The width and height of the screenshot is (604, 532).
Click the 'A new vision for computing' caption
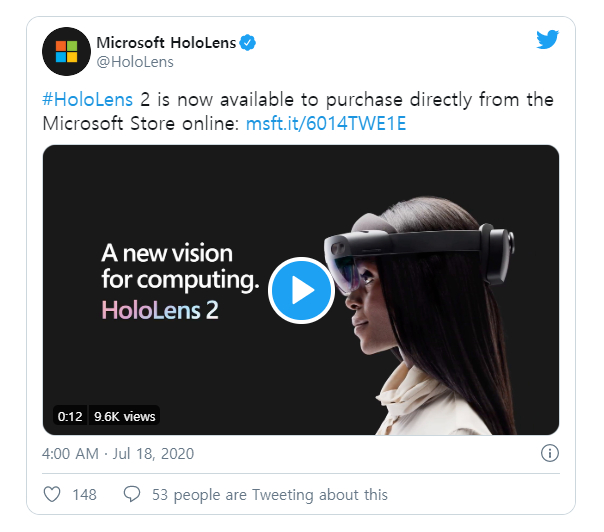180,266
